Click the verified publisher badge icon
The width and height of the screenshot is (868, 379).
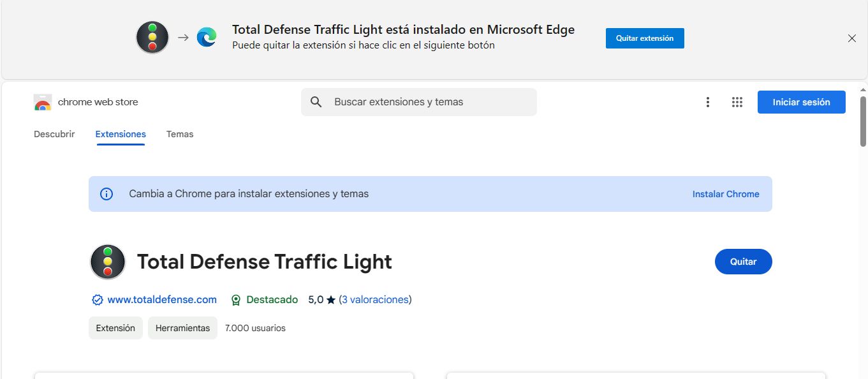[x=98, y=300]
